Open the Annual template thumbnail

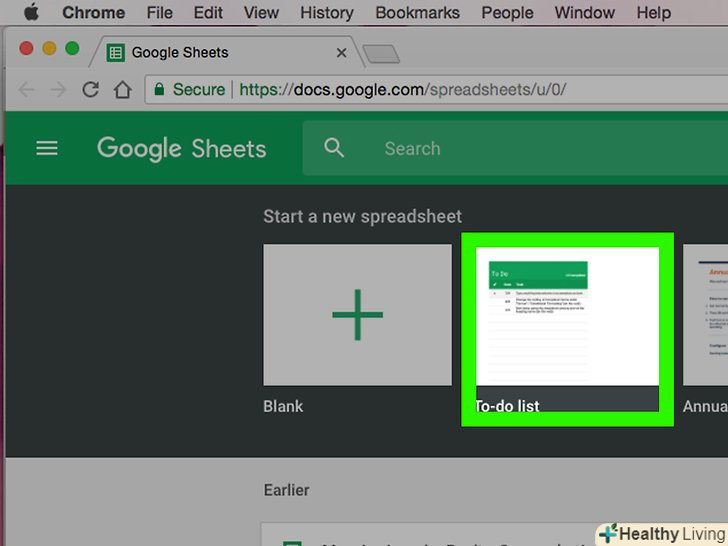tap(705, 315)
